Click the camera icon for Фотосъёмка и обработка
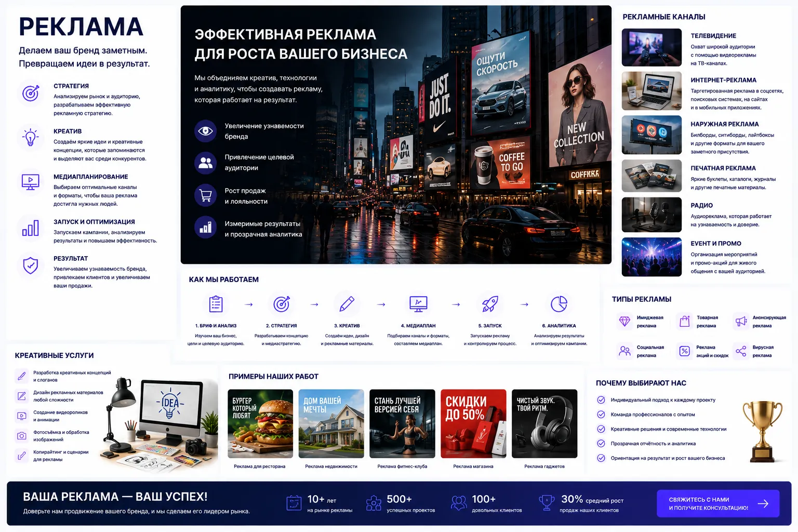 [22, 436]
